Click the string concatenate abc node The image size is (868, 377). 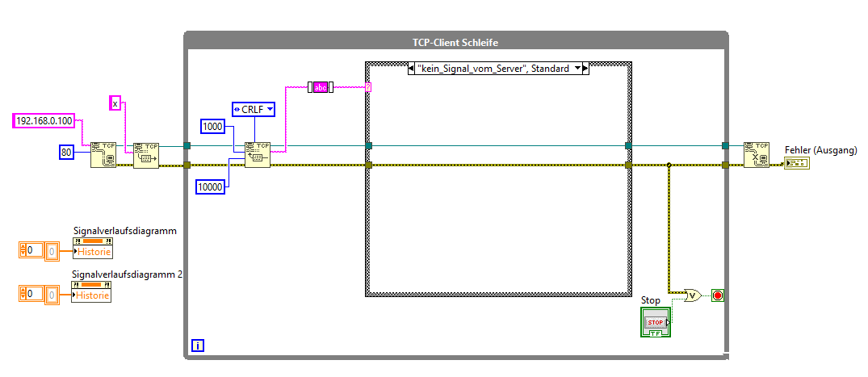pos(321,87)
